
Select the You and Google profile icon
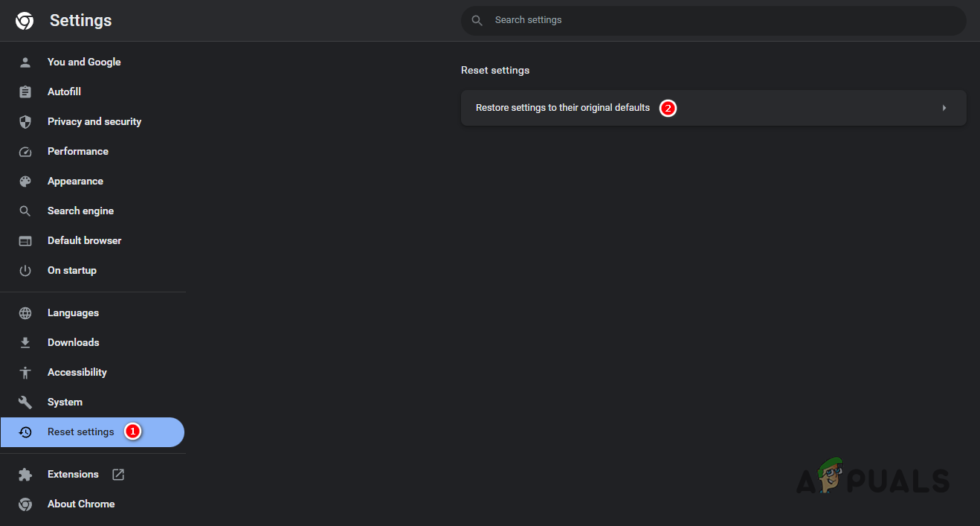[25, 62]
